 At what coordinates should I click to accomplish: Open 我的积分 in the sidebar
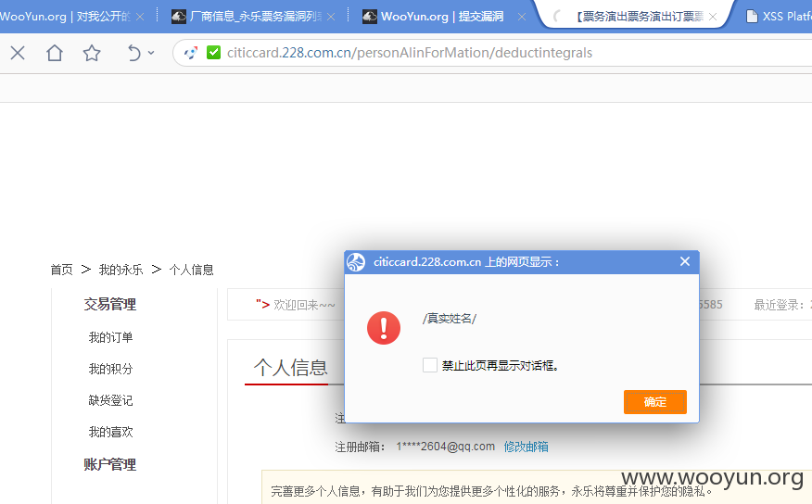pos(111,369)
